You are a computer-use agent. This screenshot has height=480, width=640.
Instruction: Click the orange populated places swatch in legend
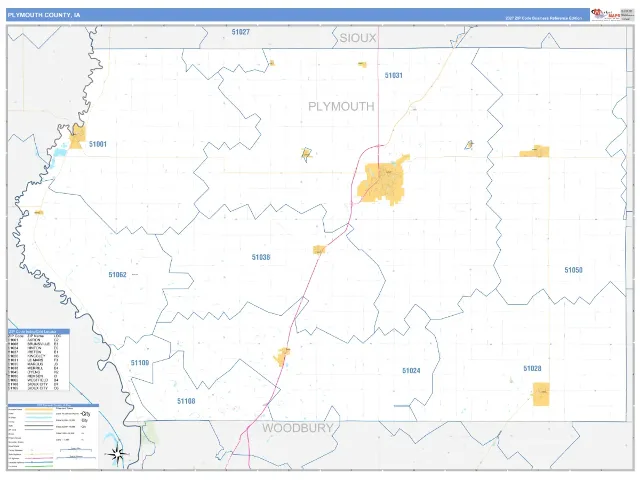39,409
